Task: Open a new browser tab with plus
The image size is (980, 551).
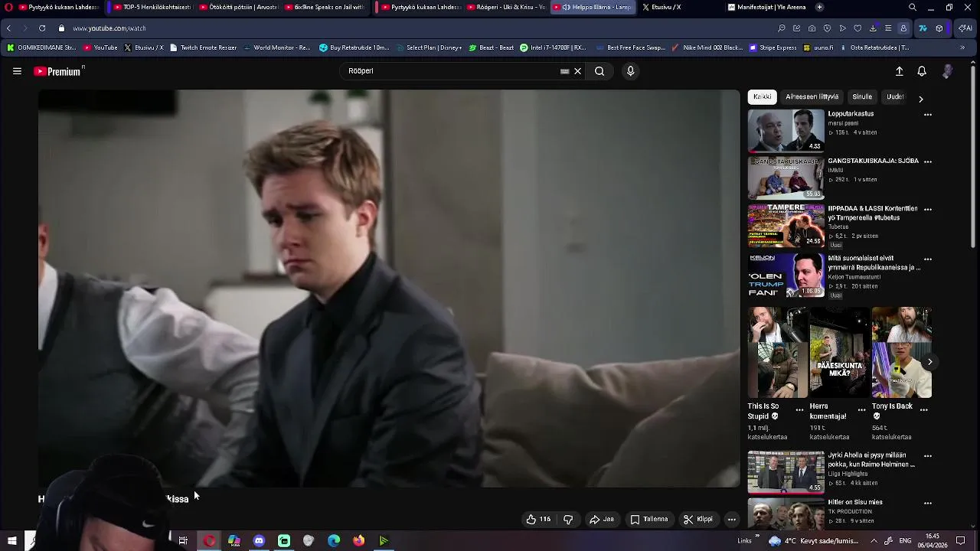Action: coord(819,7)
